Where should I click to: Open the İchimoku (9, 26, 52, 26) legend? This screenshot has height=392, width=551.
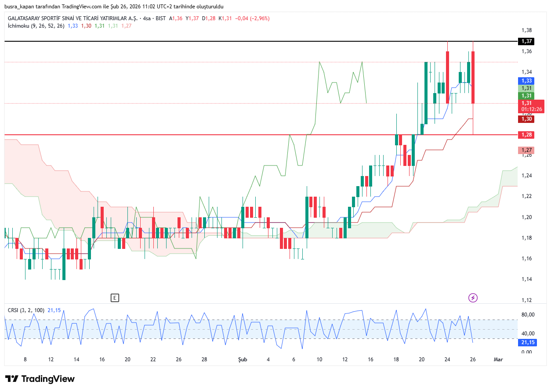click(36, 26)
